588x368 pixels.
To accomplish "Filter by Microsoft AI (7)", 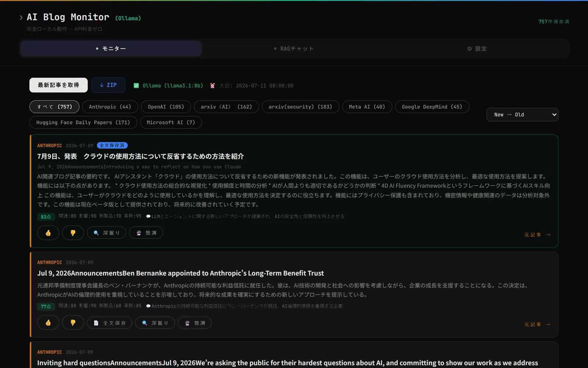I will (x=171, y=123).
